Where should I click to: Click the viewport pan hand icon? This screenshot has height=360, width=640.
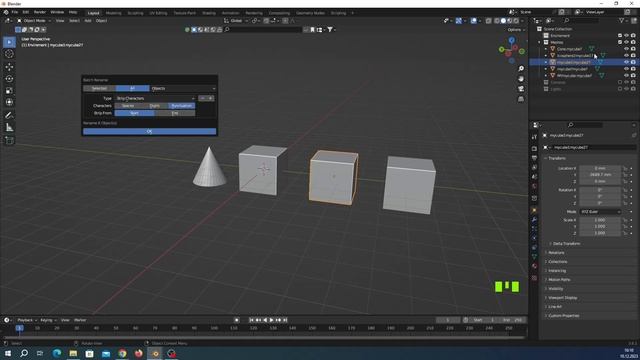pos(521,78)
